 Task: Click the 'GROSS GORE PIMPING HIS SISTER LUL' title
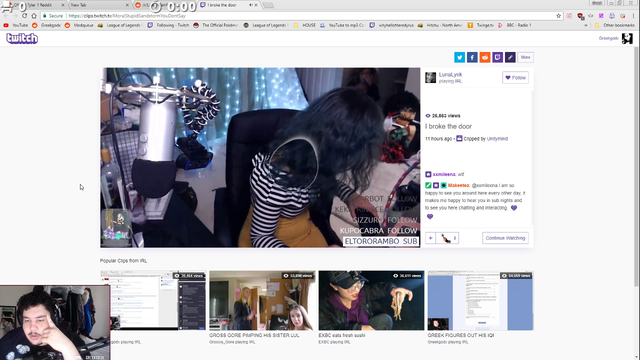[254, 335]
